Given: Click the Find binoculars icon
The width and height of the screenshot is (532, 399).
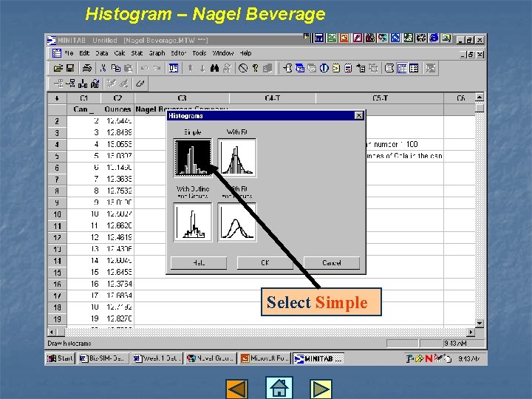Looking at the screenshot, I should (x=214, y=68).
